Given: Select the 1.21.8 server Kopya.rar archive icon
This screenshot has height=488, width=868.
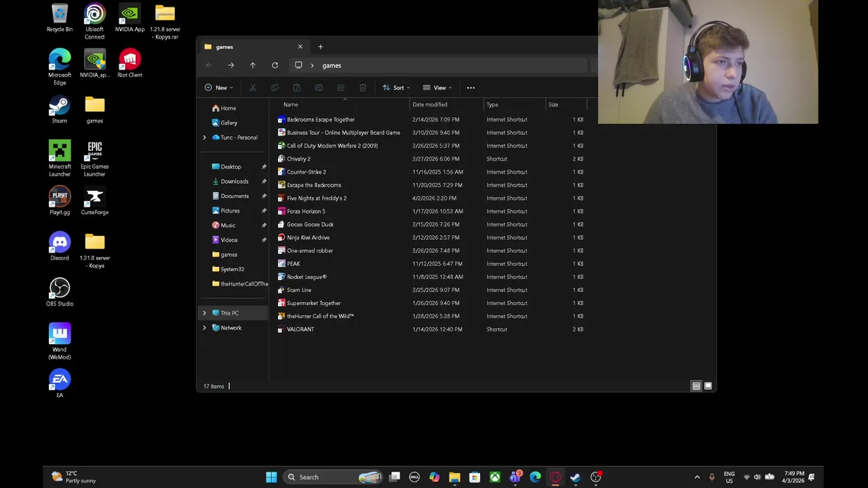Looking at the screenshot, I should (x=165, y=22).
